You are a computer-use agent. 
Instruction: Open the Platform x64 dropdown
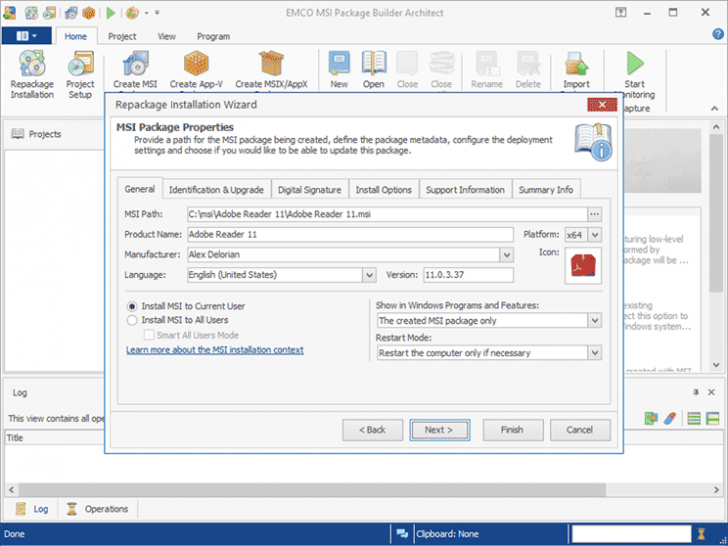coord(595,234)
